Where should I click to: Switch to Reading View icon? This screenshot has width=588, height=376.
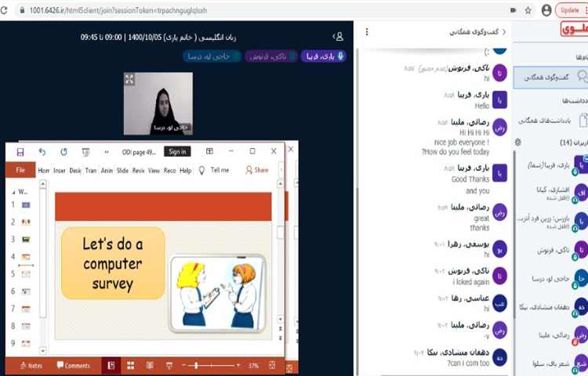point(150,366)
